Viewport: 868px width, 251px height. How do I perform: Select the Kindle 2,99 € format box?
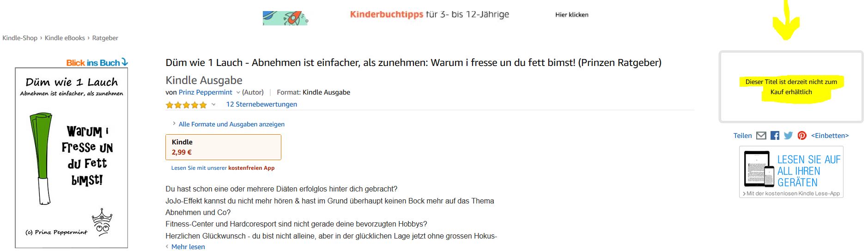coord(223,147)
